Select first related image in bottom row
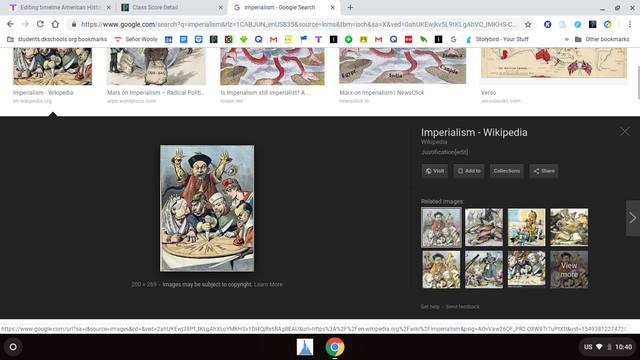640x360 pixels. pos(441,269)
